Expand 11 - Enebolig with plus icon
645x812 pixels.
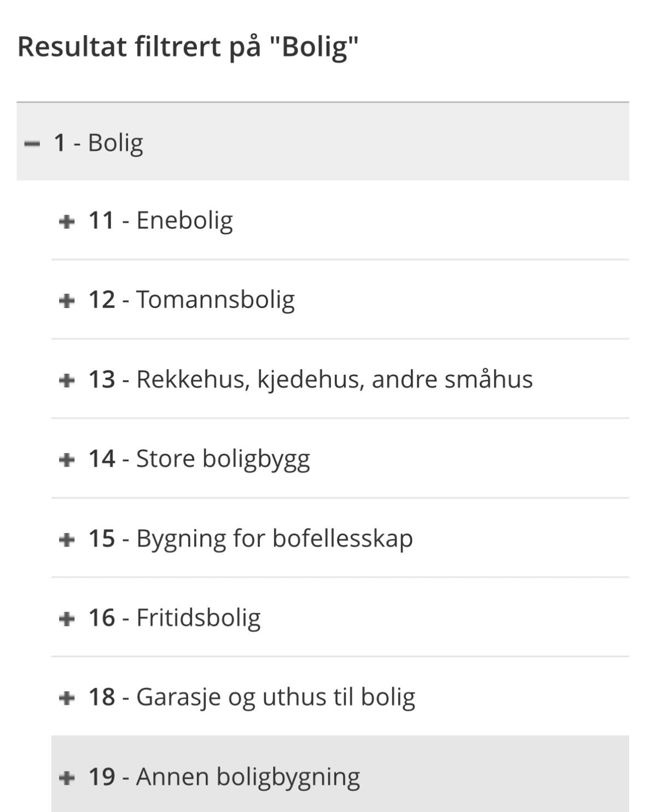[x=66, y=222]
